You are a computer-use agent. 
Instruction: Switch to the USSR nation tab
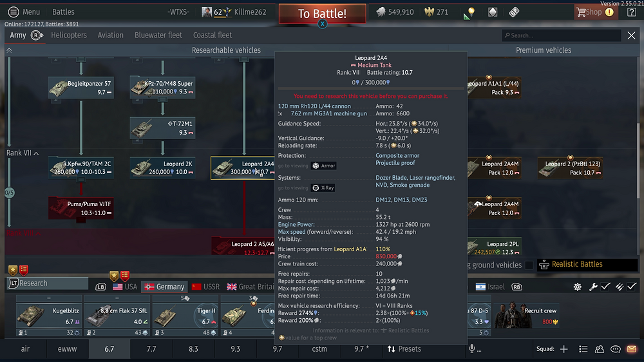tap(206, 287)
